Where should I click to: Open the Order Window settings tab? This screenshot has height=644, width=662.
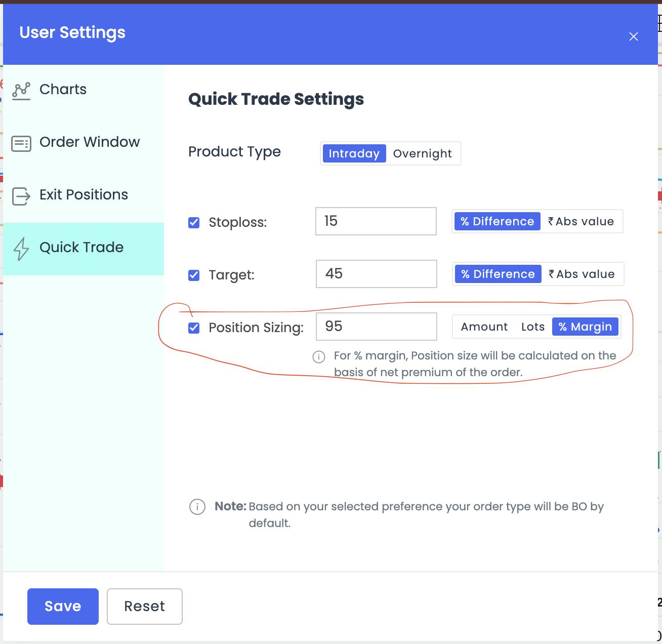coord(89,142)
